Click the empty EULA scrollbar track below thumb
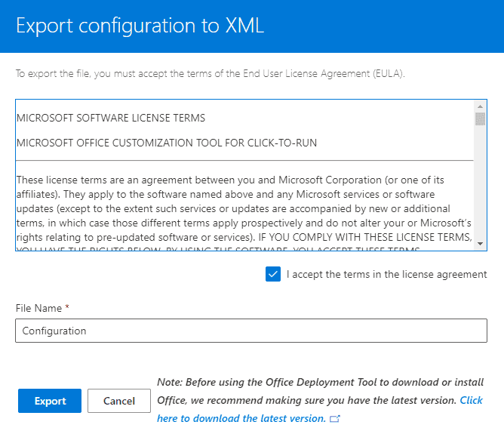 480,183
